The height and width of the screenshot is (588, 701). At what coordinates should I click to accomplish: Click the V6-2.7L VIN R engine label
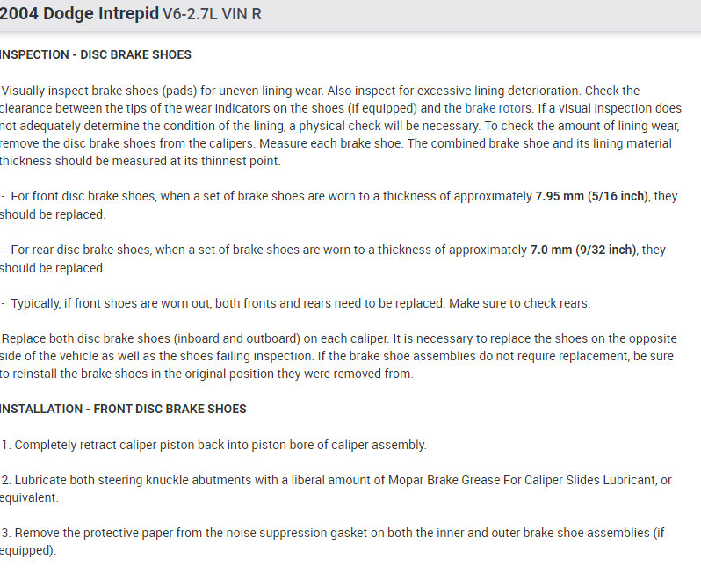(212, 15)
